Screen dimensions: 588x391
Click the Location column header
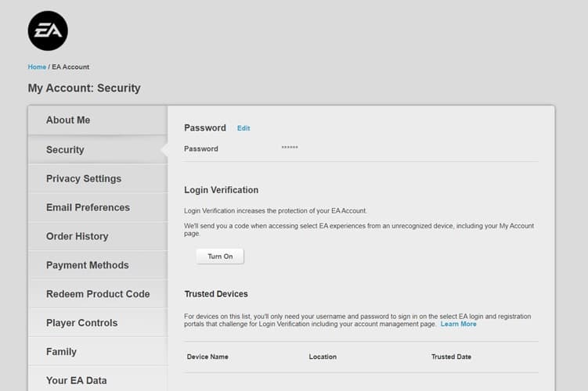click(323, 357)
